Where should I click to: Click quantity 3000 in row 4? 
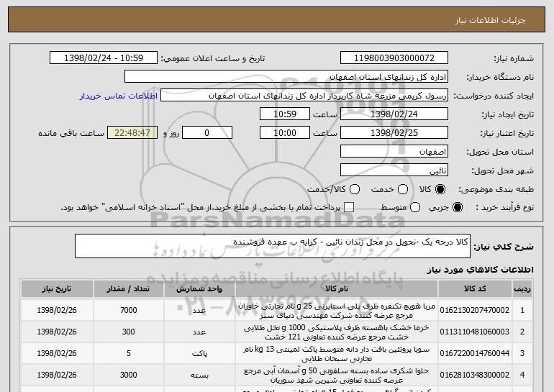coord(128,375)
